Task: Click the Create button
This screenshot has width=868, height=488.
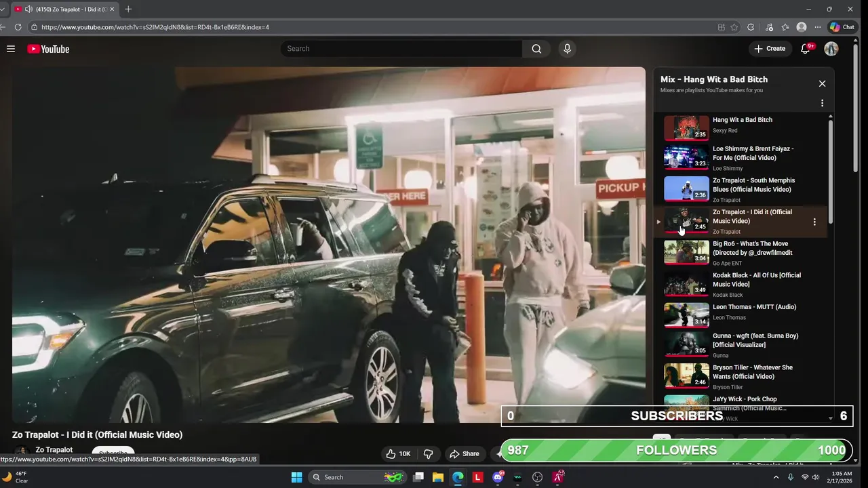Action: [x=770, y=49]
